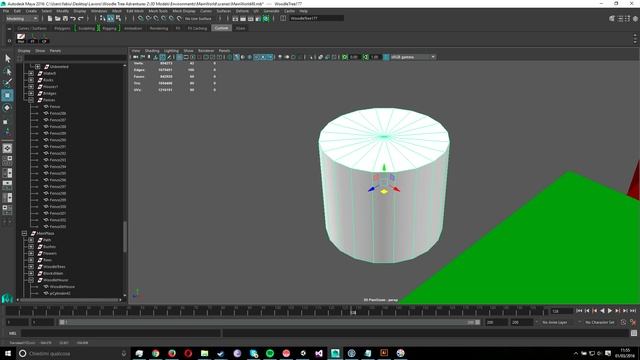Toggle snap to curves

point(148,18)
